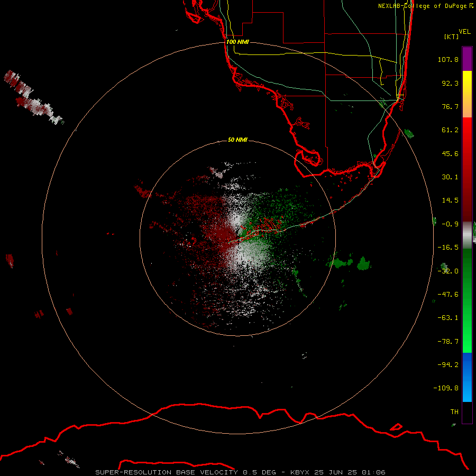The image size is (476, 476).
Task: Pick the dark TH segment of the velocity scale
Action: click(467, 412)
